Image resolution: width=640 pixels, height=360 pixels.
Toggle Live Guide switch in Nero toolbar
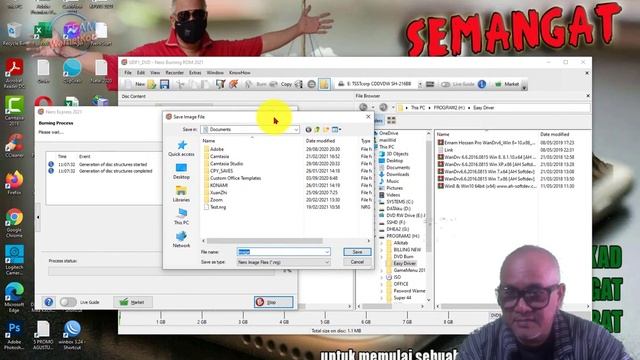(x=445, y=84)
